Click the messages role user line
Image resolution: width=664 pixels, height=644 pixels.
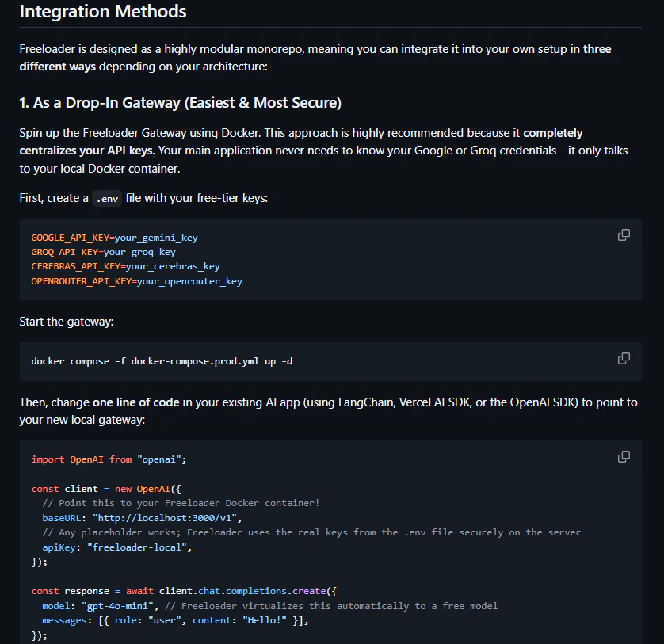(175, 621)
